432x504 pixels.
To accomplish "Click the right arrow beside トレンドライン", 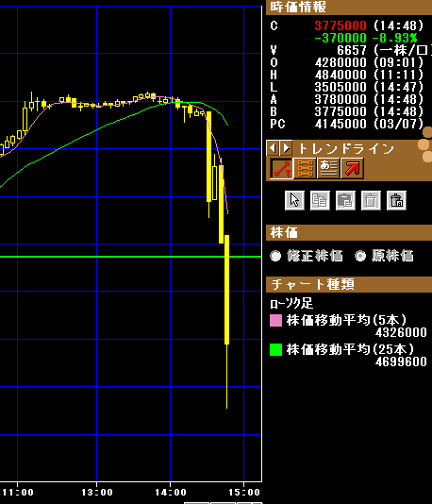I will (286, 148).
